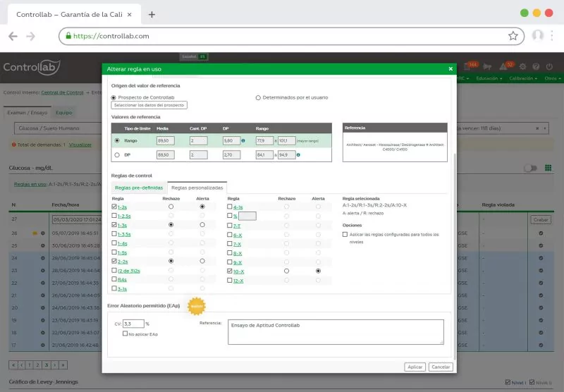Choose the DP limit type radio button
Viewport: 564px width, 392px height.
click(x=116, y=154)
